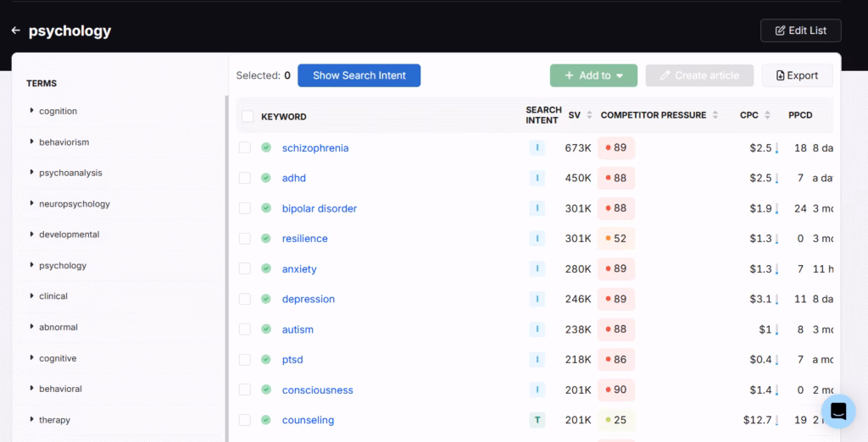
Task: Sort by Competitor Pressure column arrows
Action: [715, 115]
